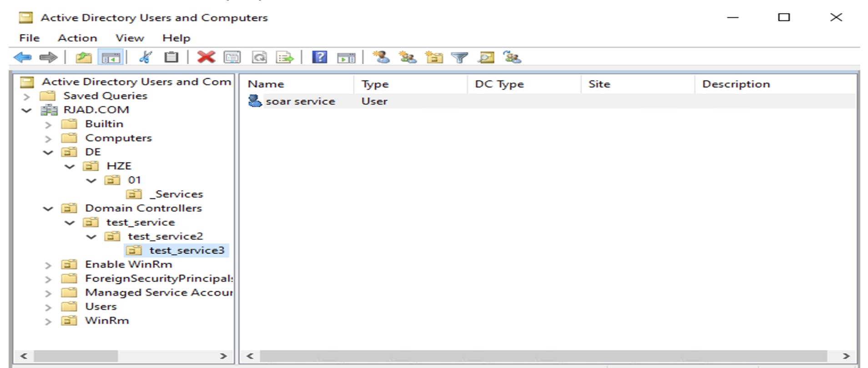868x368 pixels.
Task: Open filter options funnel icon
Action: point(459,57)
